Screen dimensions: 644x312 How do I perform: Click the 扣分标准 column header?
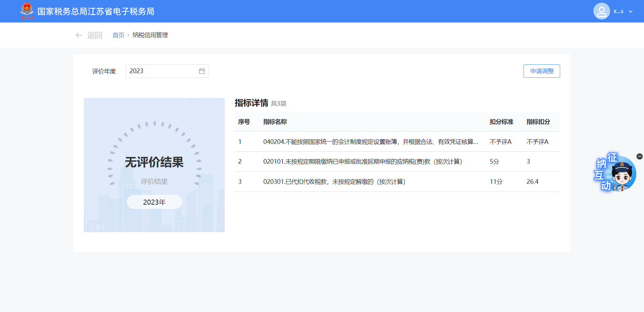[x=501, y=122]
